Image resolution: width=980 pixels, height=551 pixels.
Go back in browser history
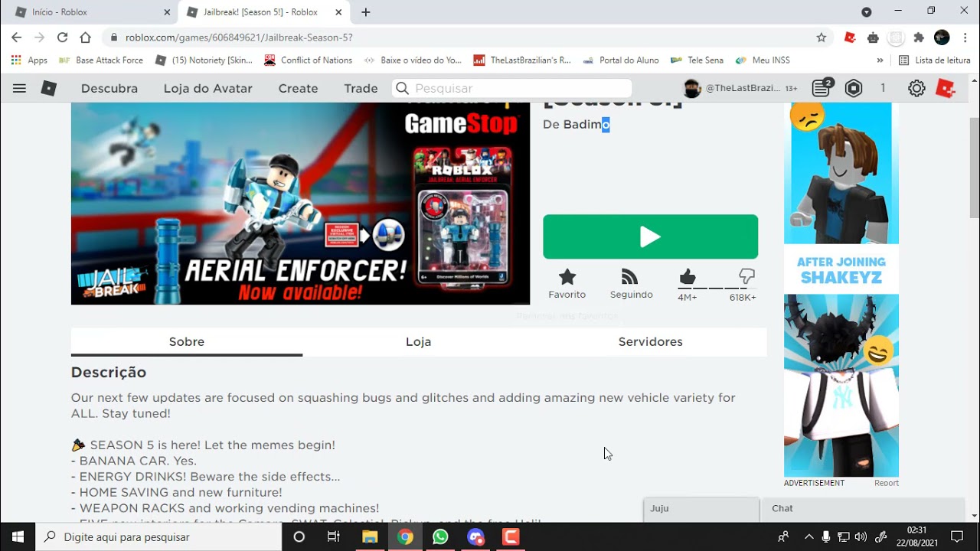tap(17, 37)
